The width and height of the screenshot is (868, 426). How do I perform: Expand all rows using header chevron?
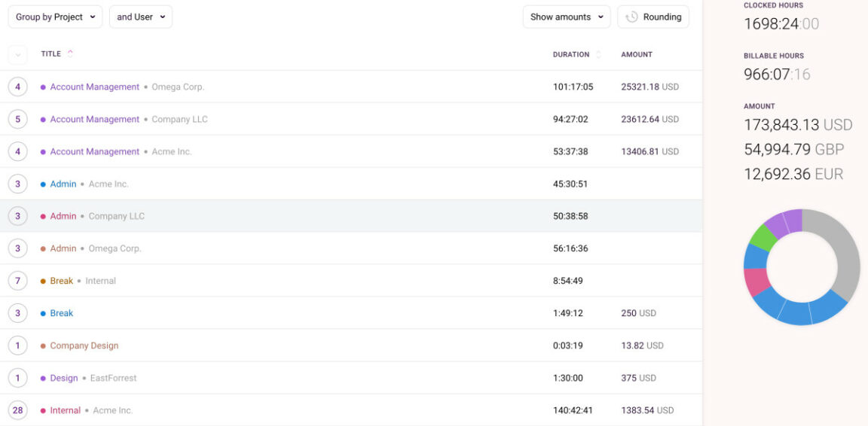tap(17, 54)
